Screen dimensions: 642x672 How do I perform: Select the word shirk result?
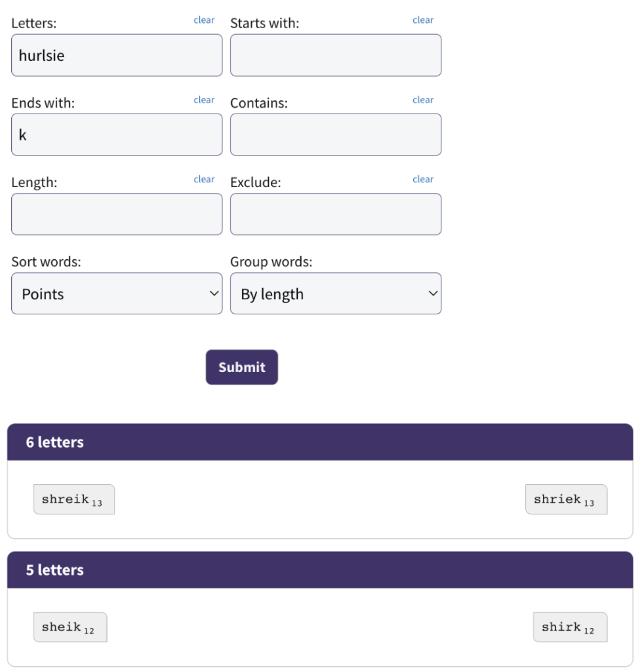(570, 627)
